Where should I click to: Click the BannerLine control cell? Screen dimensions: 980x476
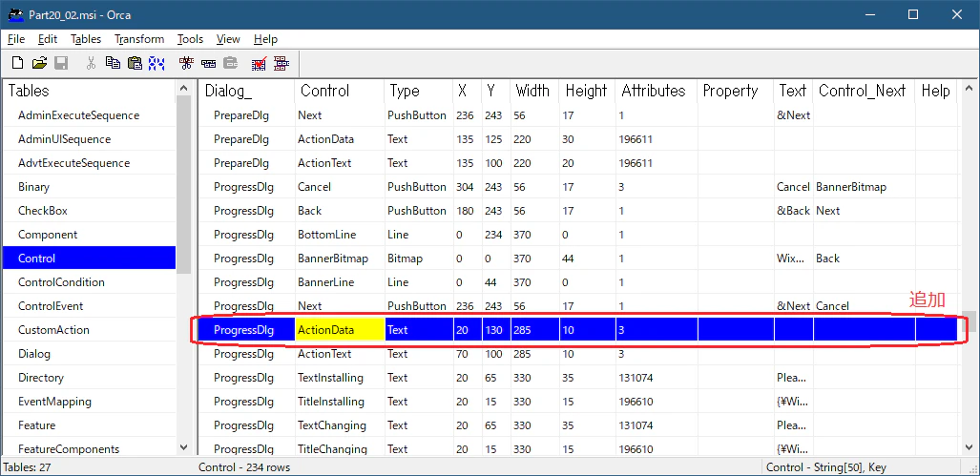coord(340,281)
